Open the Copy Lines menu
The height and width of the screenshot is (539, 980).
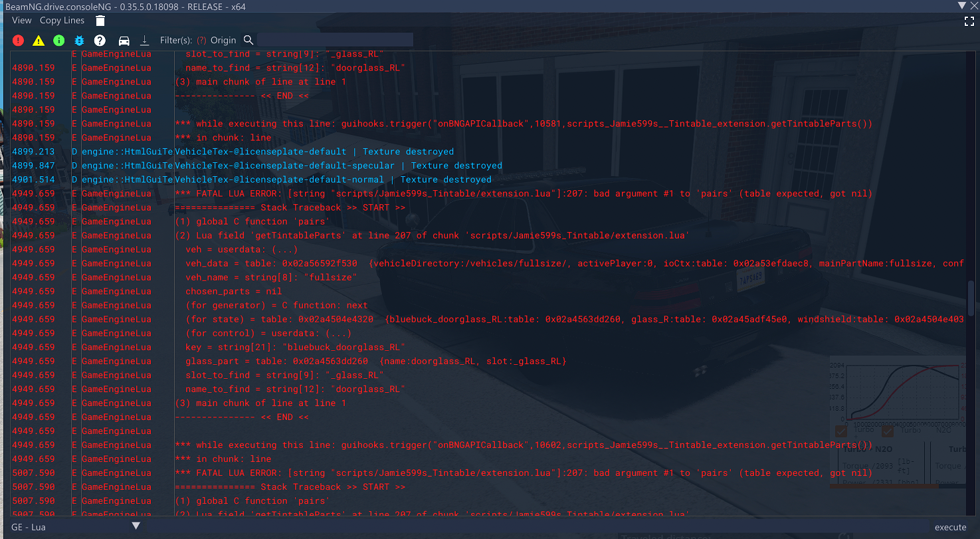click(x=62, y=21)
